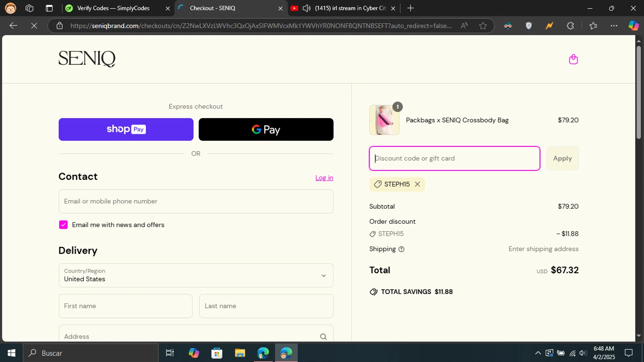This screenshot has height=362, width=644.
Task: Open read aloud icon in address bar
Action: click(464, 26)
